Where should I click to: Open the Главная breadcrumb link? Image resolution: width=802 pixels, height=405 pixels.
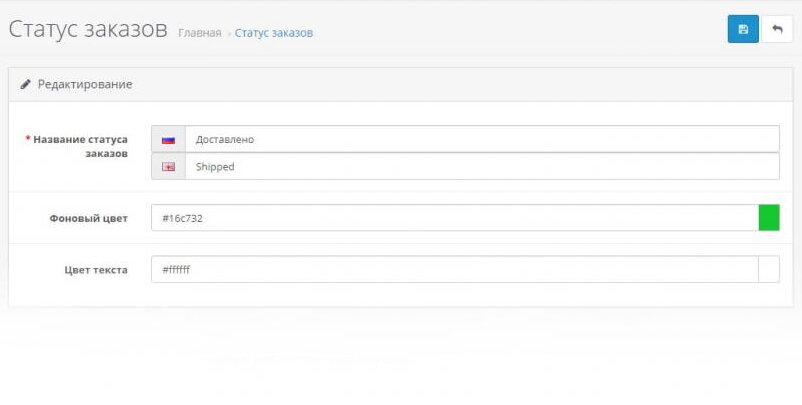199,33
